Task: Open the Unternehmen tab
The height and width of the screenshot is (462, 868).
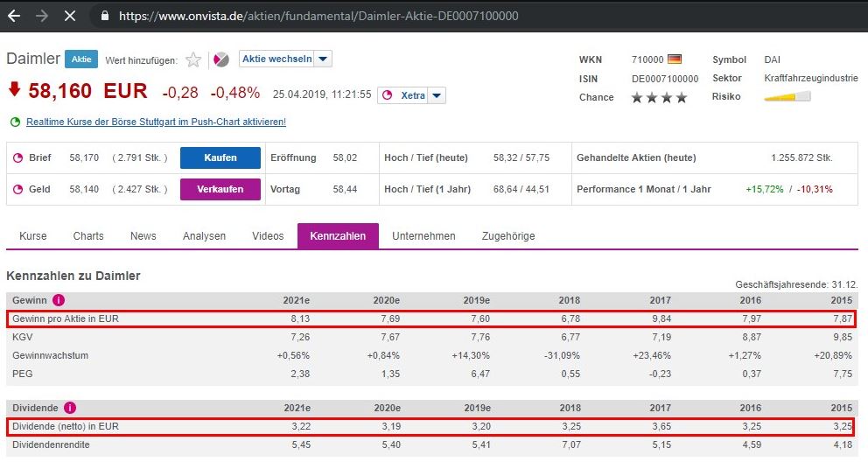Action: [424, 235]
